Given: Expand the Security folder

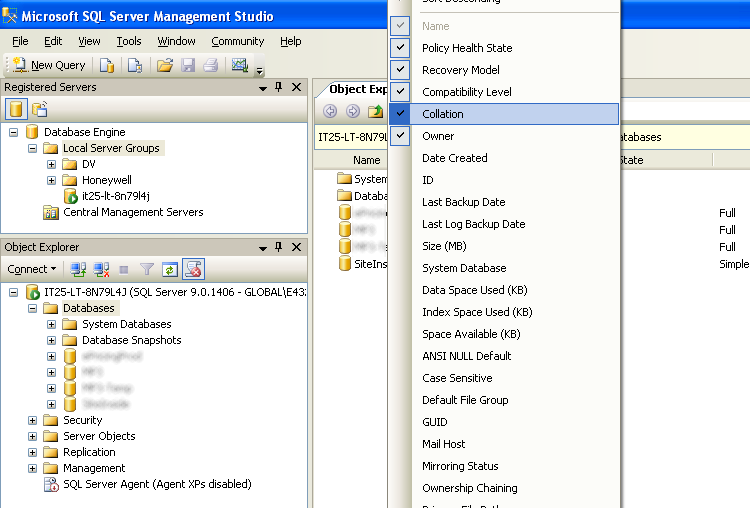Looking at the screenshot, I should [x=33, y=420].
